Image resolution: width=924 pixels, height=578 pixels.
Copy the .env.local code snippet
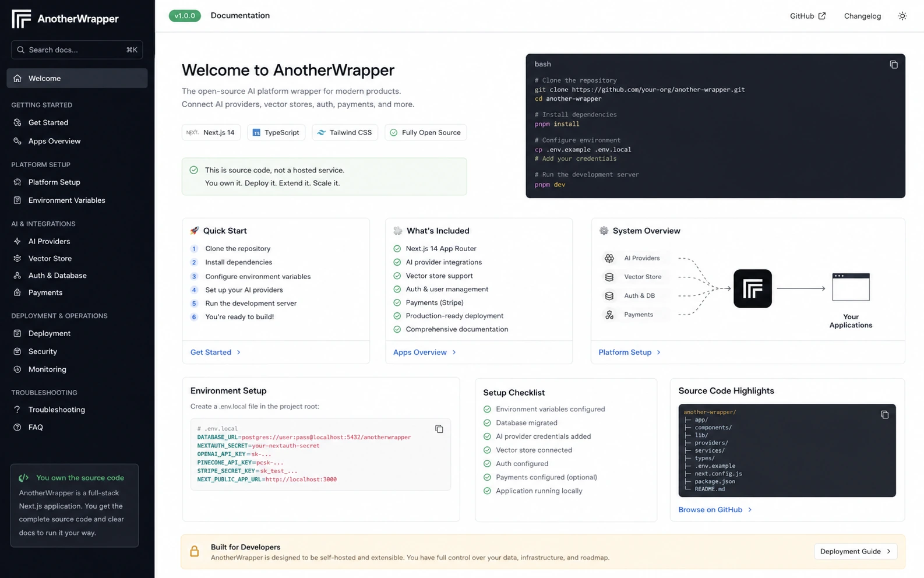coord(439,429)
